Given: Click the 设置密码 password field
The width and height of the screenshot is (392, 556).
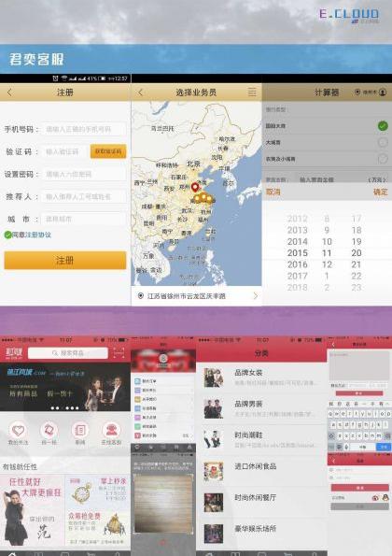Looking at the screenshot, I should click(x=84, y=174).
